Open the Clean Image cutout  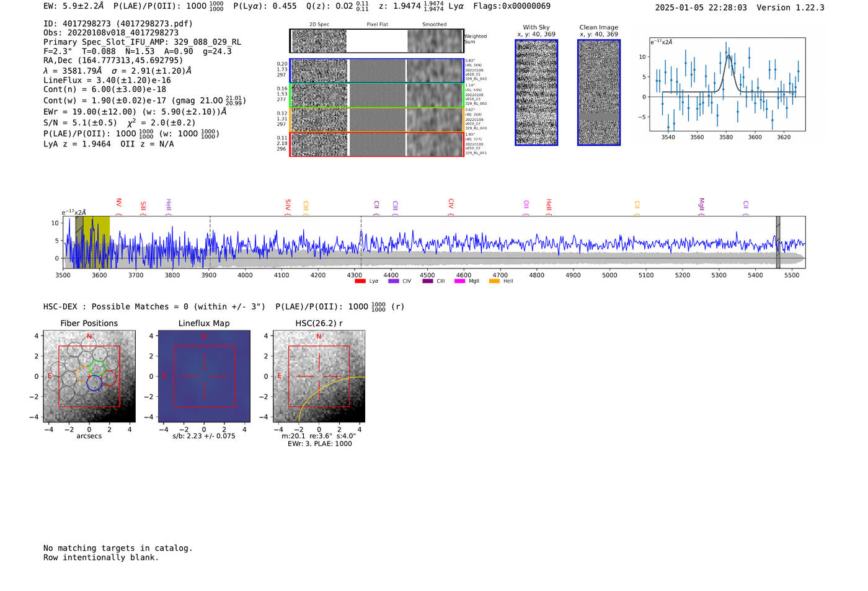598,92
